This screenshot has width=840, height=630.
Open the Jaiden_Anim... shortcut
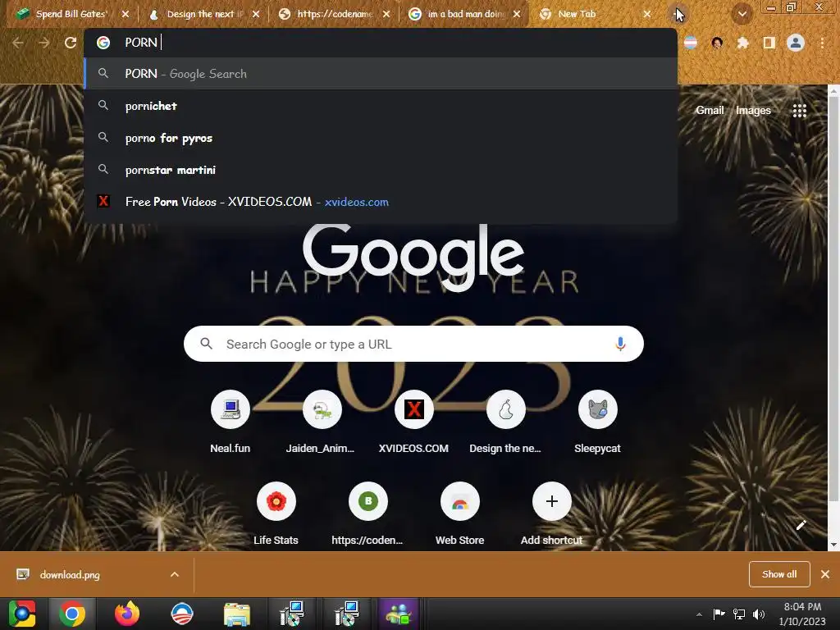point(322,422)
